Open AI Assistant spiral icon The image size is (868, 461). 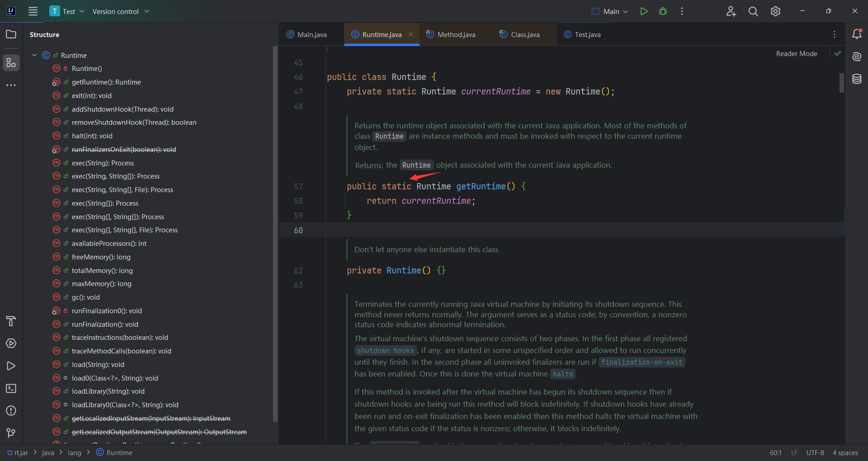click(x=857, y=56)
